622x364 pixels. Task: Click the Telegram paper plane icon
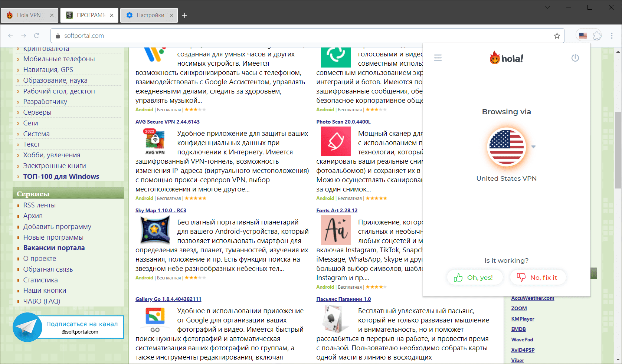click(x=27, y=327)
